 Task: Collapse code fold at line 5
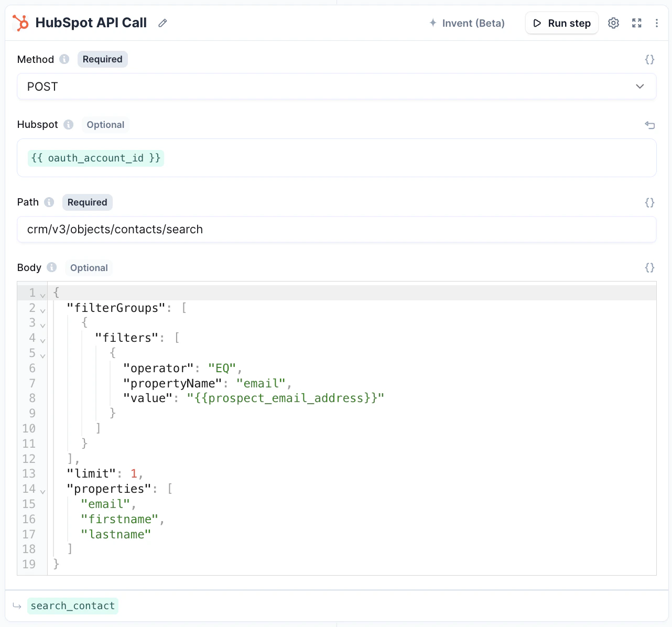43,356
